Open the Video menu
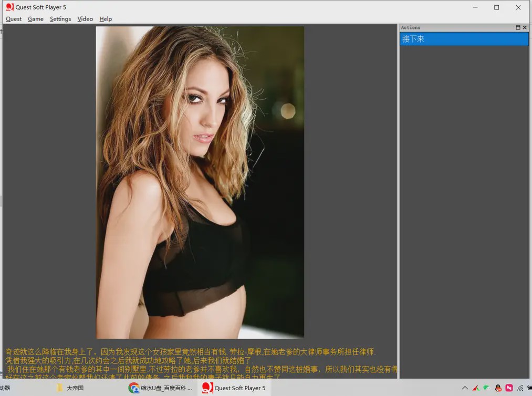The width and height of the screenshot is (532, 396). 85,19
